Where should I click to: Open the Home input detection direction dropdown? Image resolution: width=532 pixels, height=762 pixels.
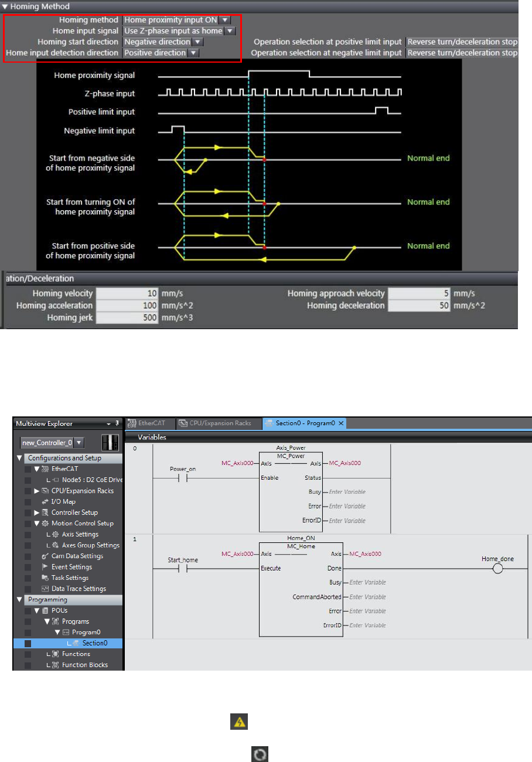[194, 53]
